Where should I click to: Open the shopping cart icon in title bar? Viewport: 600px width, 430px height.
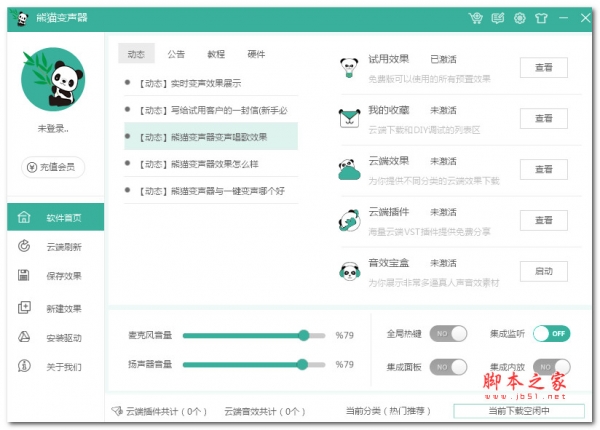(476, 18)
